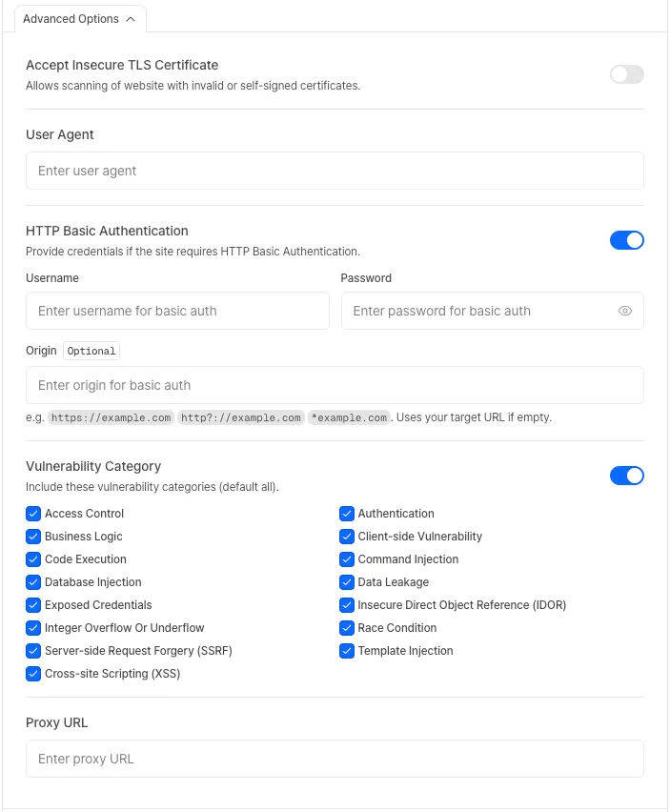
Task: Disable the Vulnerability Category toggle
Action: (626, 475)
